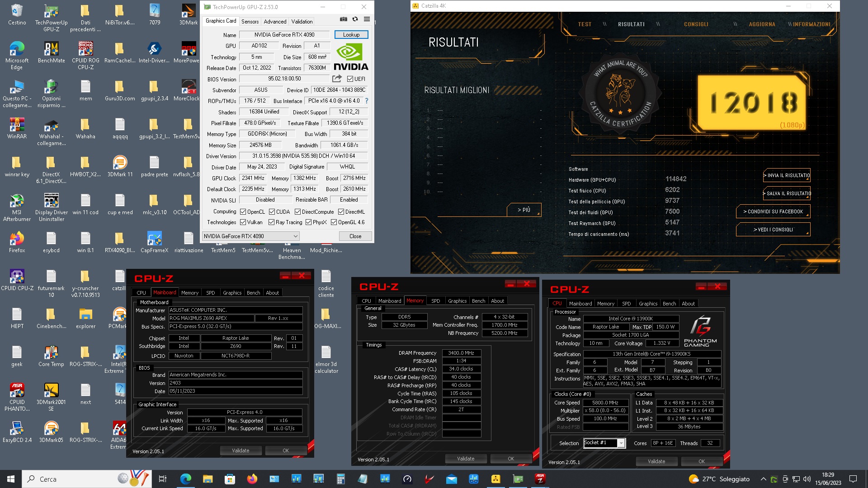Viewport: 868px width, 488px height.
Task: Click the NVIDIA logo in GPU-Z
Action: (351, 57)
